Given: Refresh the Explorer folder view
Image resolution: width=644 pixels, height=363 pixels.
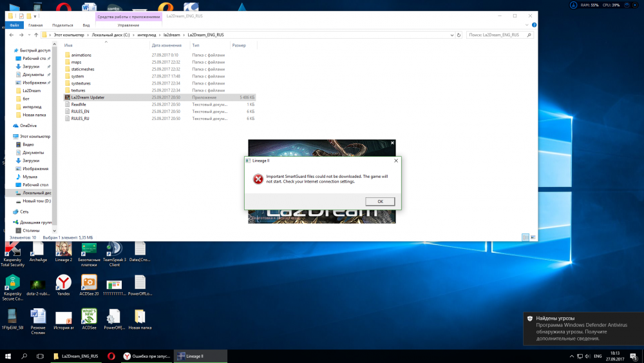Looking at the screenshot, I should pos(459,35).
